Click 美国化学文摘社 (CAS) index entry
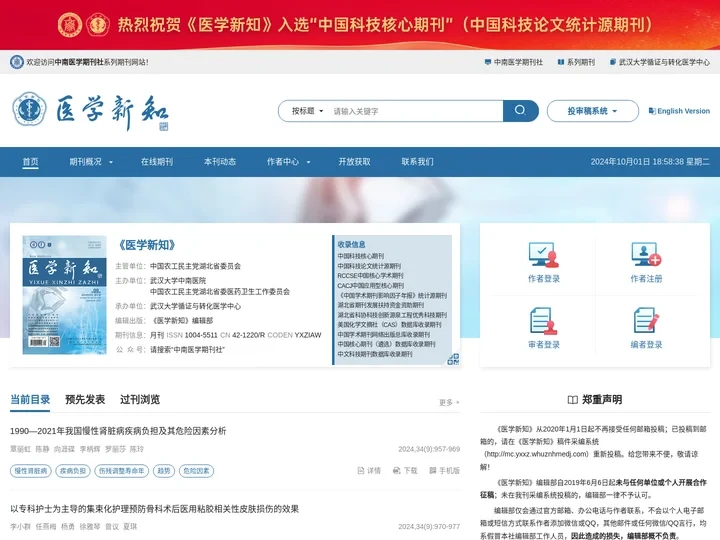Viewport: 720px width, 540px height. coord(389,324)
